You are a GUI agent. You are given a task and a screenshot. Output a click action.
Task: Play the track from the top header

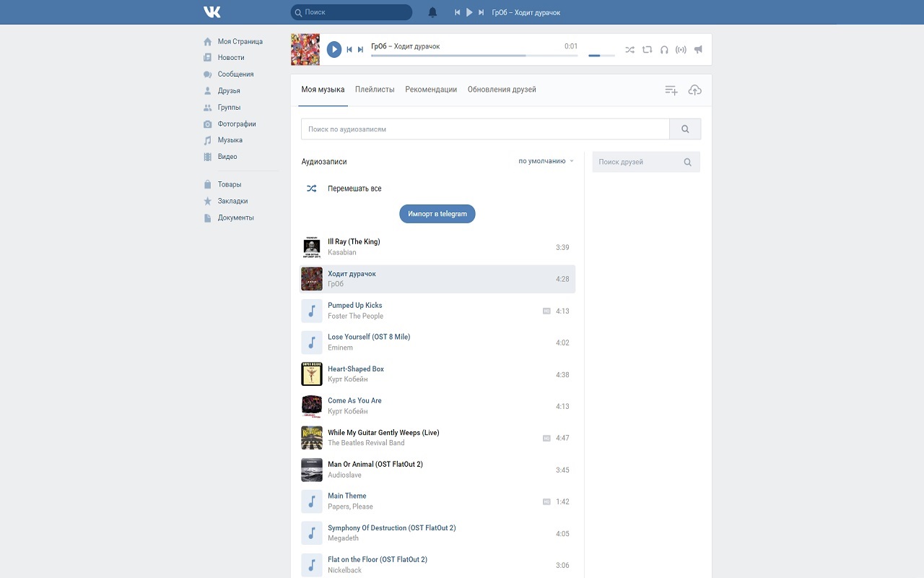[x=469, y=12]
